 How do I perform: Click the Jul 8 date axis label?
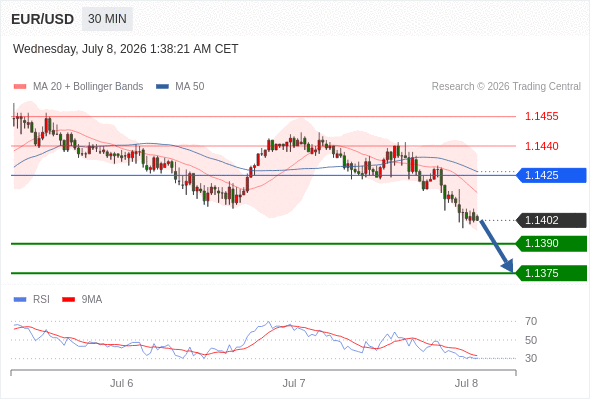click(x=466, y=383)
